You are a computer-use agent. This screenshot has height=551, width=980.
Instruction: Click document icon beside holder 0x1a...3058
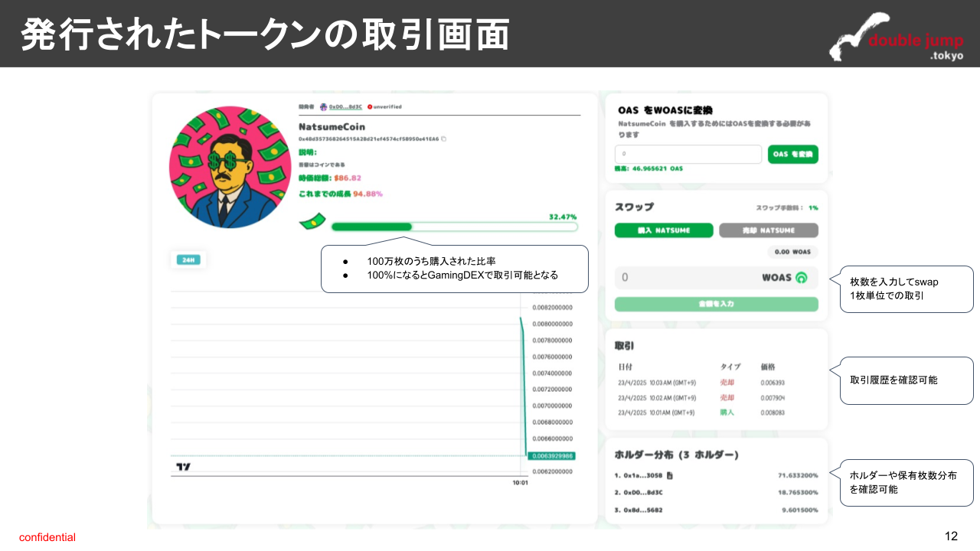pos(670,475)
